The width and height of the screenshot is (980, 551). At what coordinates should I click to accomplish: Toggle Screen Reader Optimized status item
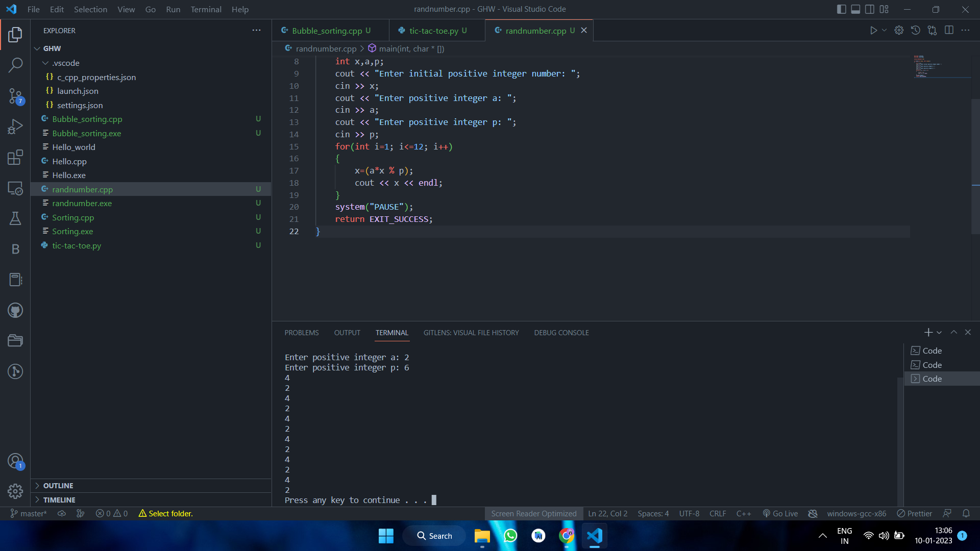pyautogui.click(x=533, y=513)
